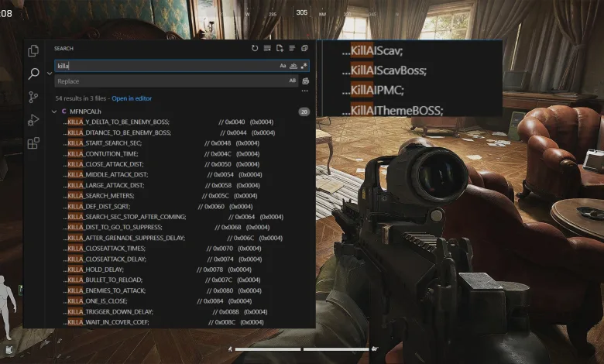Open a new search editor

coord(280,48)
